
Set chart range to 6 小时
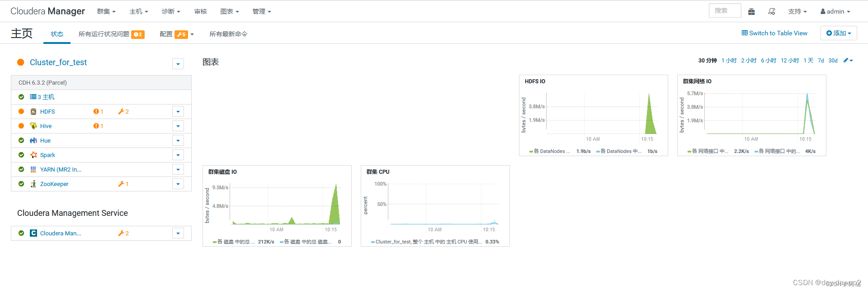coord(769,60)
